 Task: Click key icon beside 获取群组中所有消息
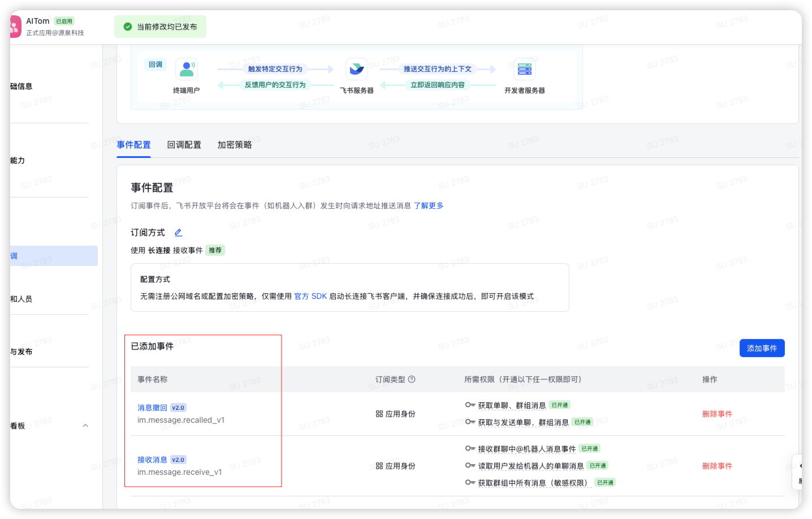point(470,482)
